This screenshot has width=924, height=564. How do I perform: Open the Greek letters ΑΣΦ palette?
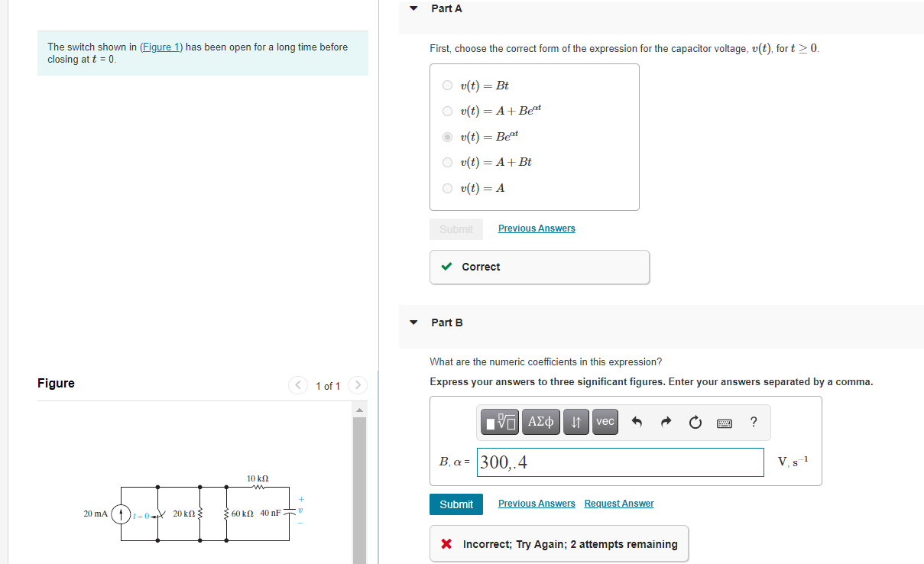click(x=540, y=422)
